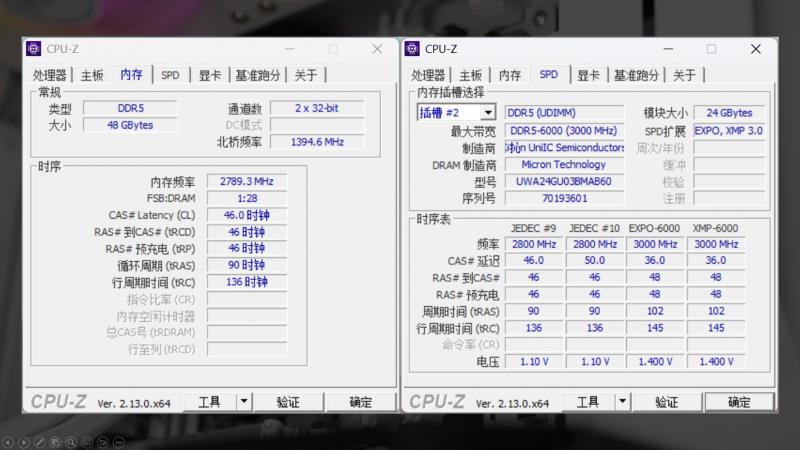This screenshot has height=450, width=800.
Task: Select the 内存 tab in the right window
Action: [510, 76]
